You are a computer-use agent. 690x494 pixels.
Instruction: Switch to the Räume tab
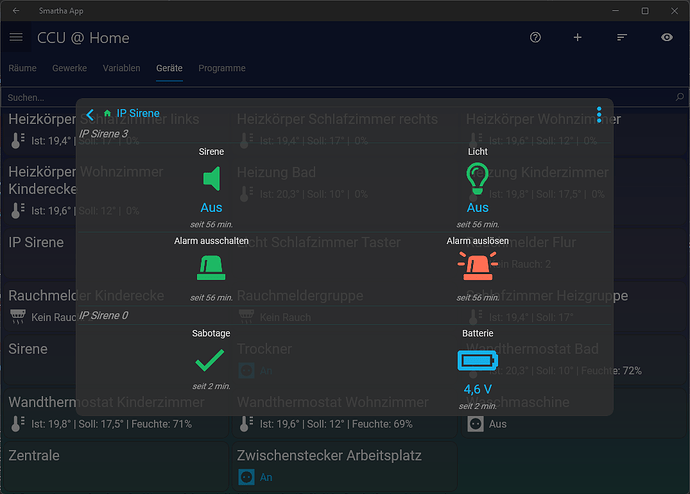coord(23,68)
